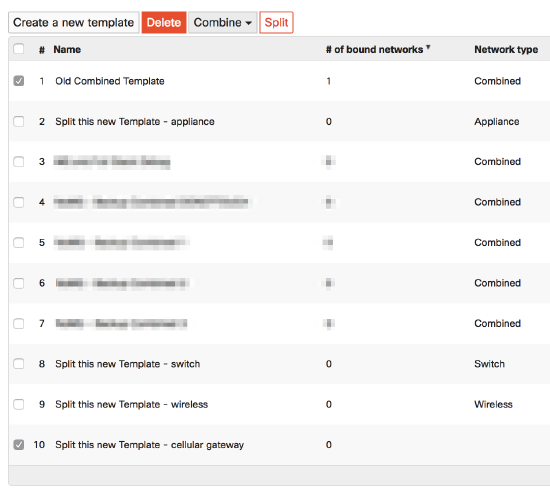The width and height of the screenshot is (550, 490).
Task: Click the Split button
Action: (x=276, y=23)
